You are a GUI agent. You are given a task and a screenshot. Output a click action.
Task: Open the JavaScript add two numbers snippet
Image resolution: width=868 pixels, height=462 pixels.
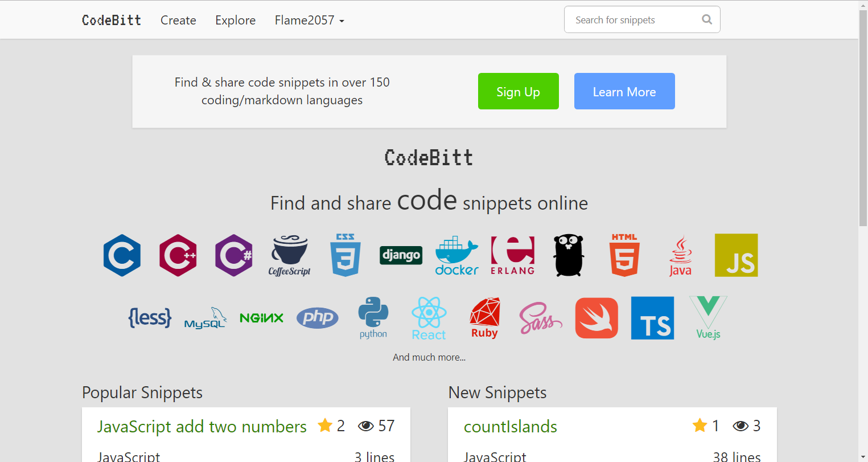[202, 426]
